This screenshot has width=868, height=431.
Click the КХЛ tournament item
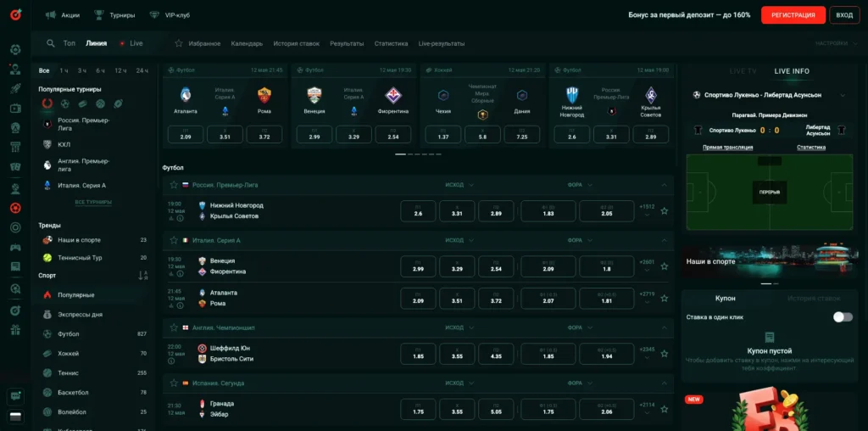[x=64, y=144]
